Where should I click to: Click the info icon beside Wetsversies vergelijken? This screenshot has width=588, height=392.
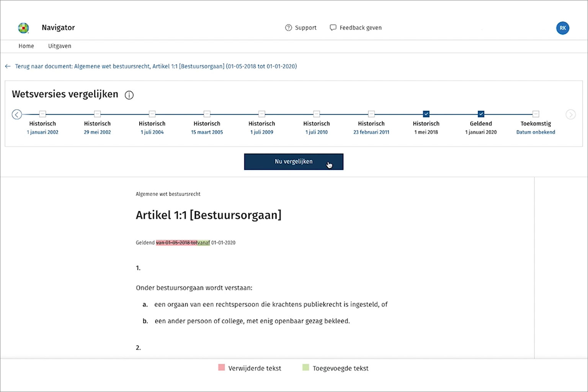(129, 95)
